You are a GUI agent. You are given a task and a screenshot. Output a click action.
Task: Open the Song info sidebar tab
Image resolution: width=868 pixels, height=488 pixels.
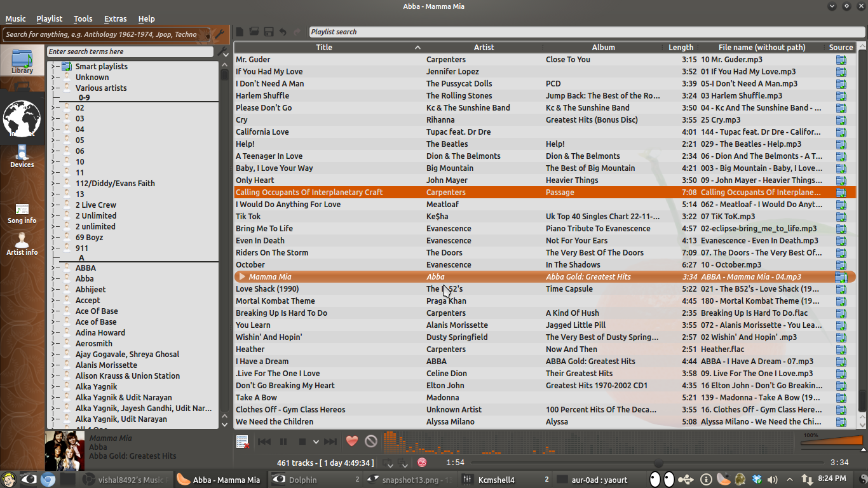pyautogui.click(x=22, y=213)
